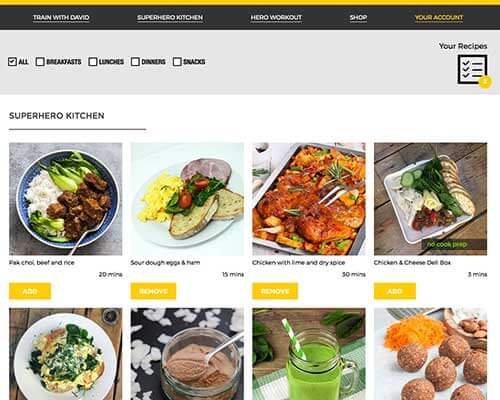Click the Sour dough eggs & ham title
500x400 pixels.
pyautogui.click(x=165, y=263)
